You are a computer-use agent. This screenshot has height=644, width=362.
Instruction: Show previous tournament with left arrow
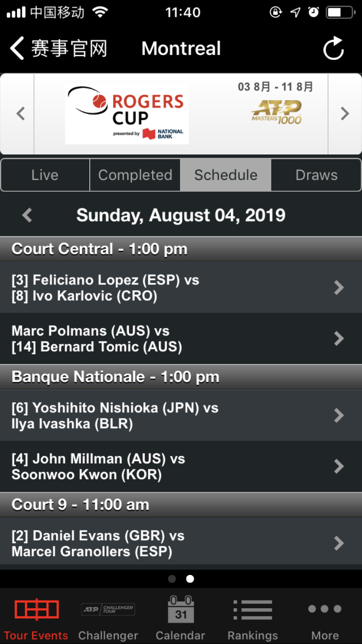click(x=20, y=114)
